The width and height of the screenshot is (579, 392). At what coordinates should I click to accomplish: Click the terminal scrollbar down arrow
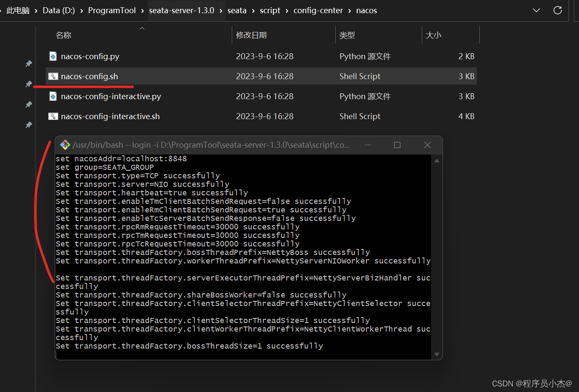pos(437,354)
